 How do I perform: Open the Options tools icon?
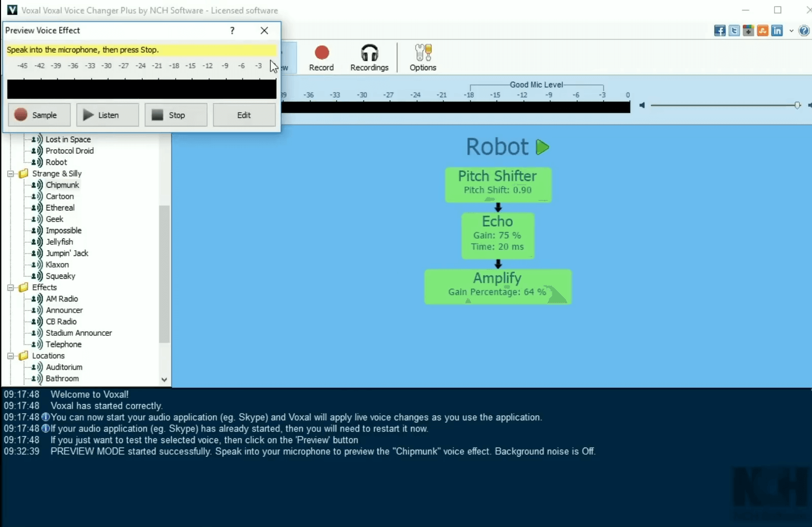[x=423, y=57]
